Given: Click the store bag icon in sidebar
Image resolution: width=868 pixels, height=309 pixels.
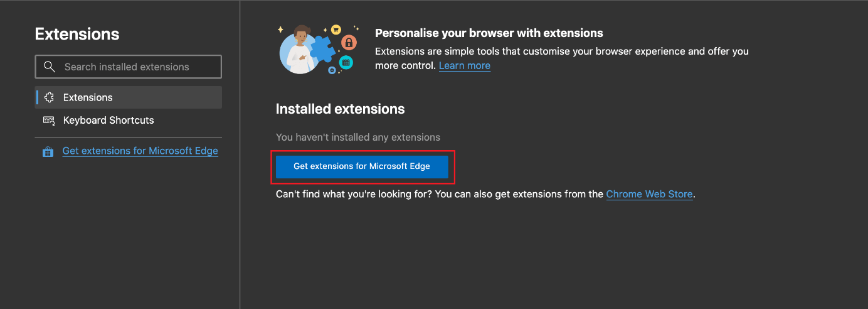Looking at the screenshot, I should point(48,151).
